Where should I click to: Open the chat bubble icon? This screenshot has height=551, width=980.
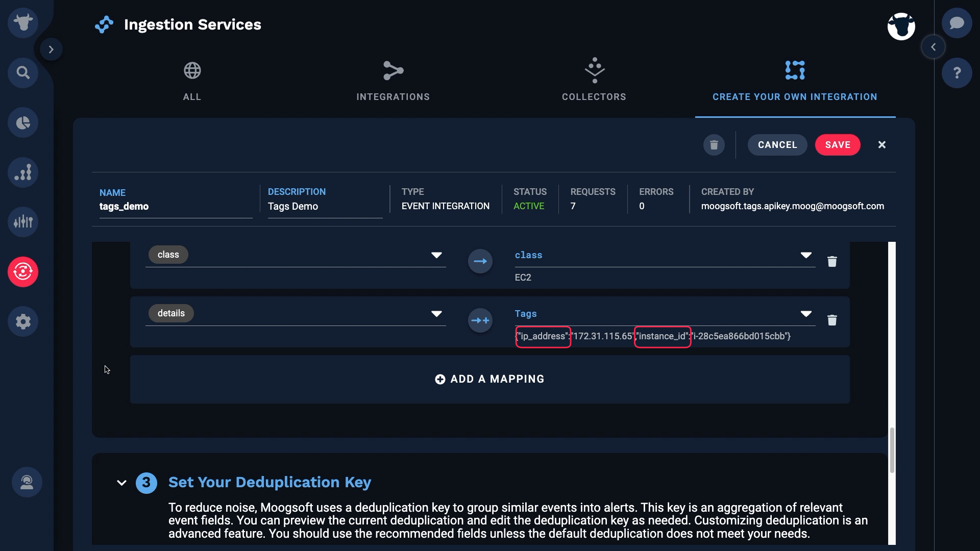957,23
